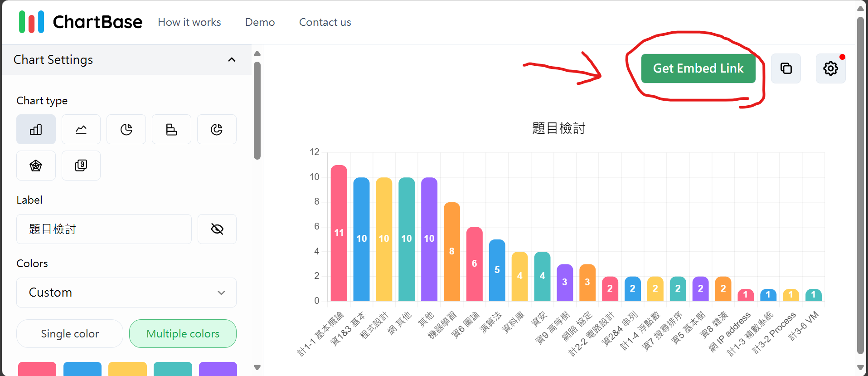This screenshot has height=376, width=868.
Task: Click the orange bar with value 8
Action: pos(452,251)
